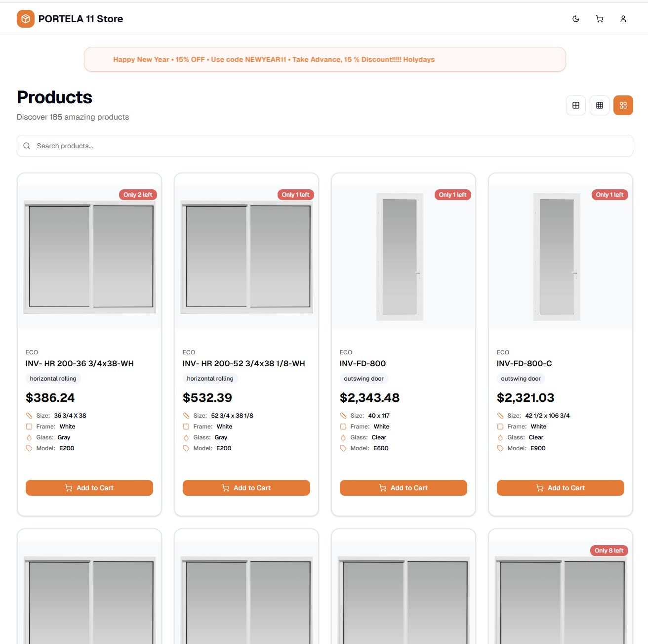Open the user account icon
The image size is (648, 644).
pos(623,18)
